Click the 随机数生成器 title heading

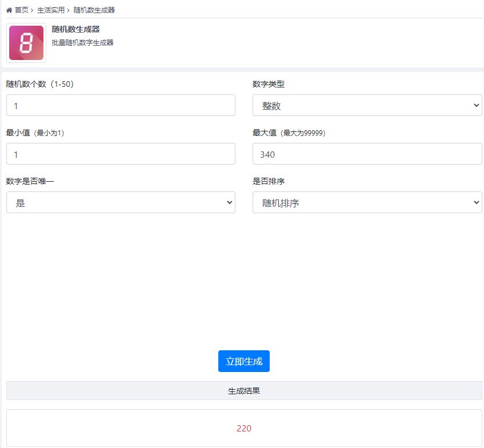pyautogui.click(x=75, y=29)
